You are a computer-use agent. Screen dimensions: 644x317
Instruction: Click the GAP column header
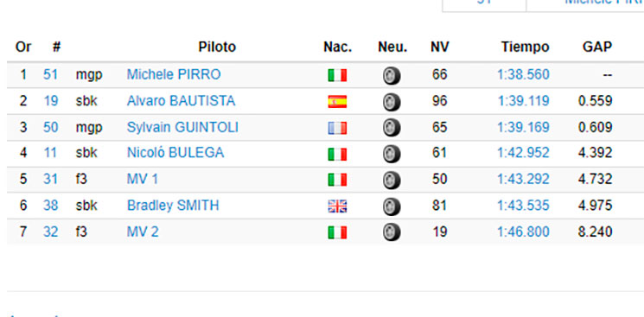pos(597,48)
